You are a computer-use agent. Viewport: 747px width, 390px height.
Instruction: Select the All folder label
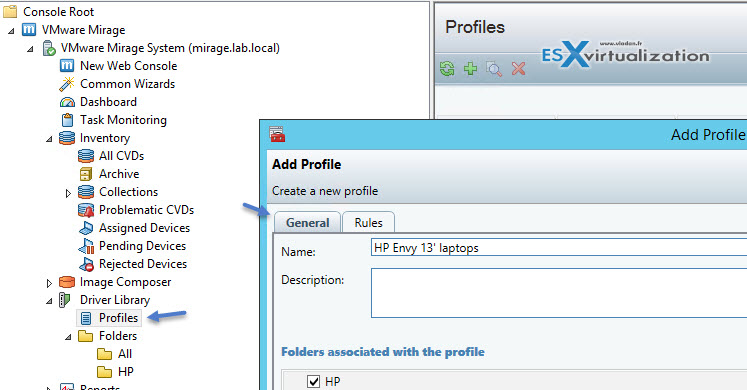125,354
